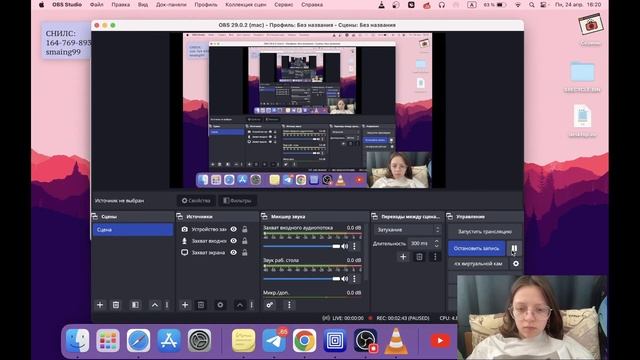
Task: Remove the selected source using the trash icon
Action: click(x=201, y=305)
